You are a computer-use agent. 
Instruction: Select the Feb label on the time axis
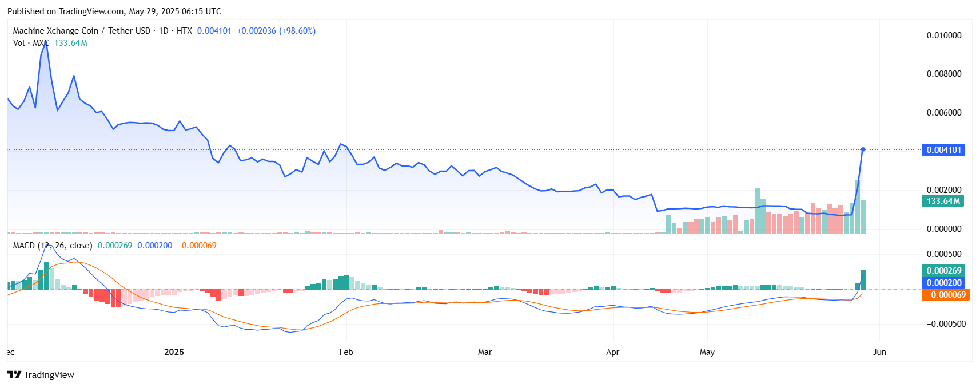coord(346,352)
